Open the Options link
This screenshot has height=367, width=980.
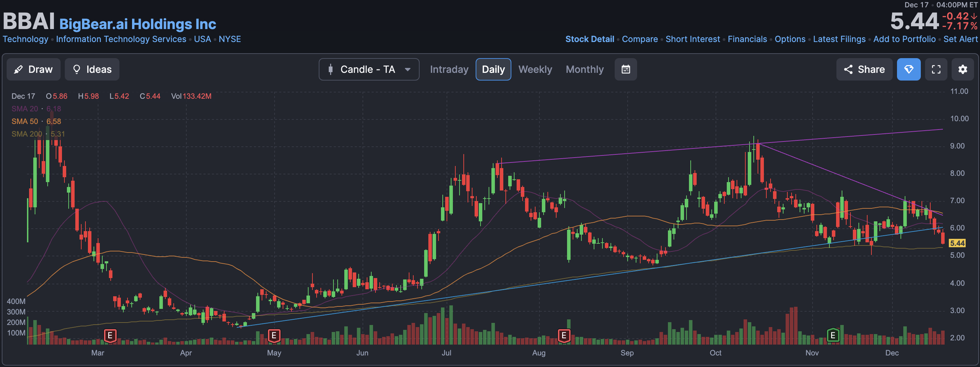click(790, 39)
